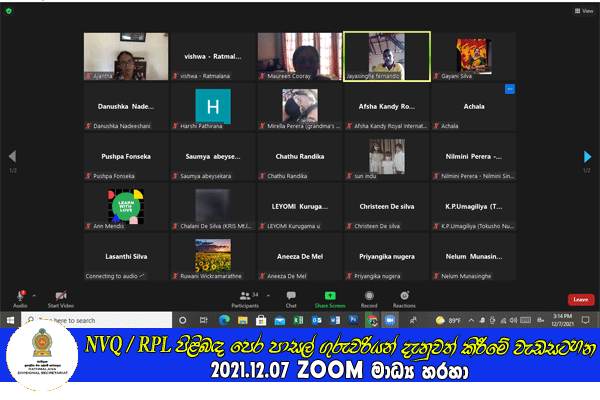Open weather widget showing 89°F
600x400 pixels.
(x=448, y=320)
